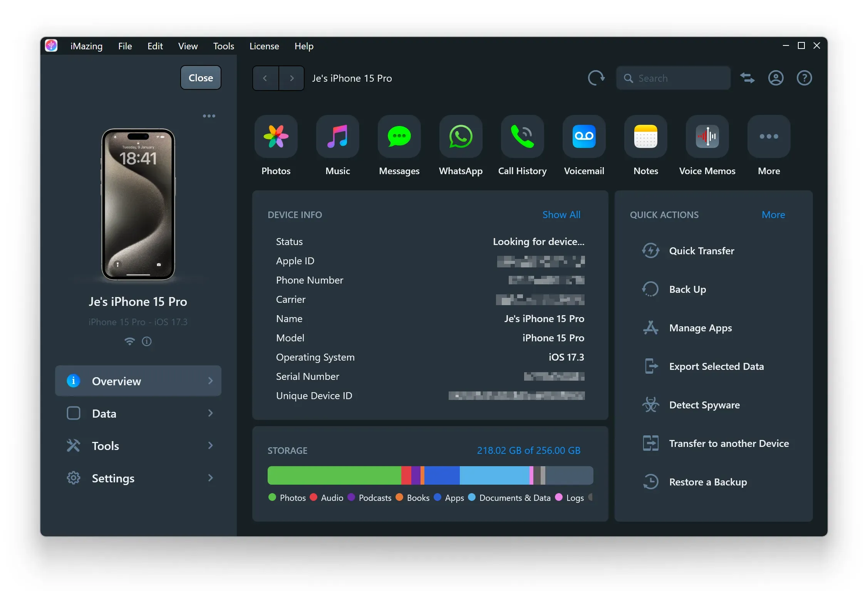Select the Music icon
The width and height of the screenshot is (868, 591).
click(337, 137)
